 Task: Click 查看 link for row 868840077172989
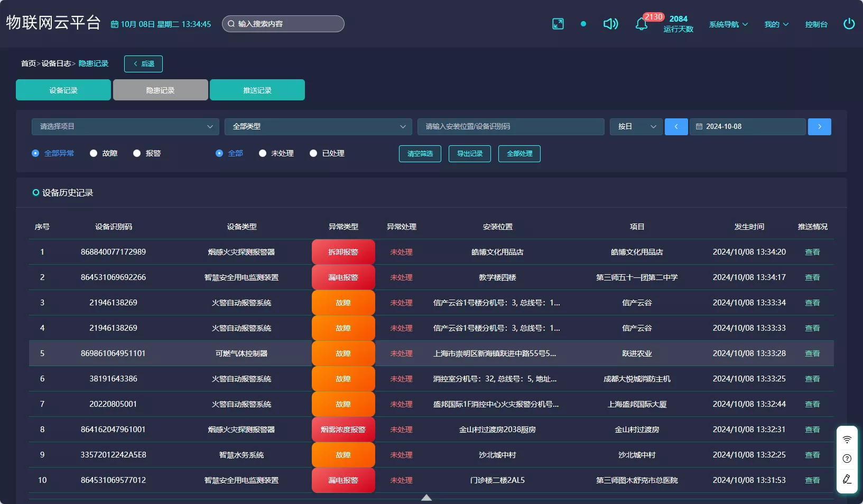coord(812,252)
